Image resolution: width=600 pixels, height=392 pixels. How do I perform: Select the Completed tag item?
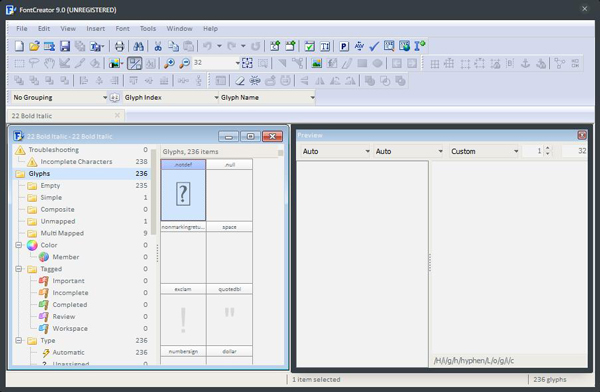70,305
